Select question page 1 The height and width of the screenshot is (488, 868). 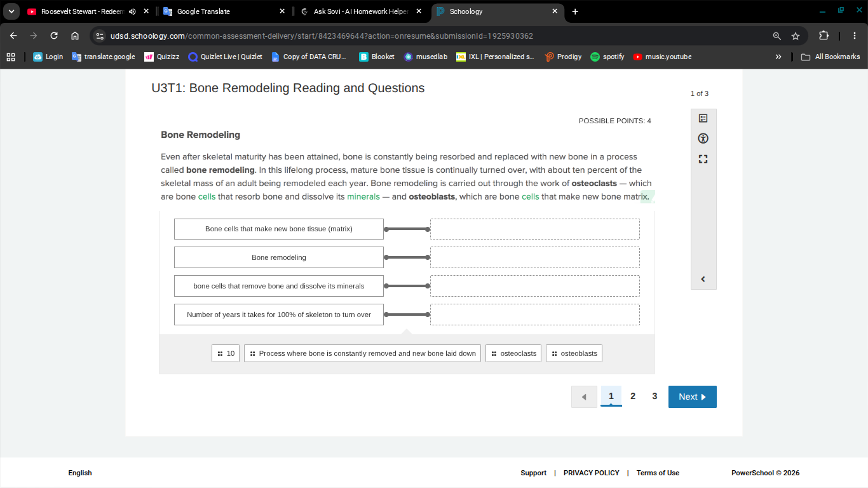(611, 396)
